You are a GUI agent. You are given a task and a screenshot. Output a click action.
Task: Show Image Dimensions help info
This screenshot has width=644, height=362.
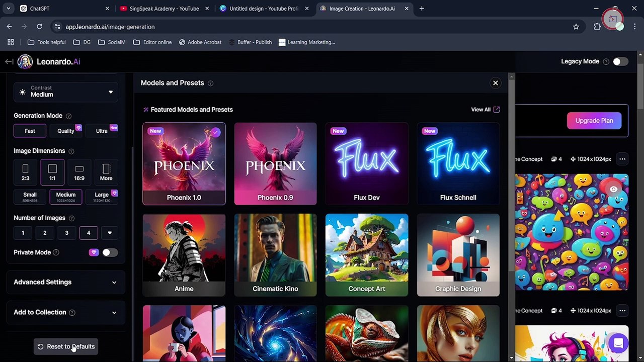(71, 151)
